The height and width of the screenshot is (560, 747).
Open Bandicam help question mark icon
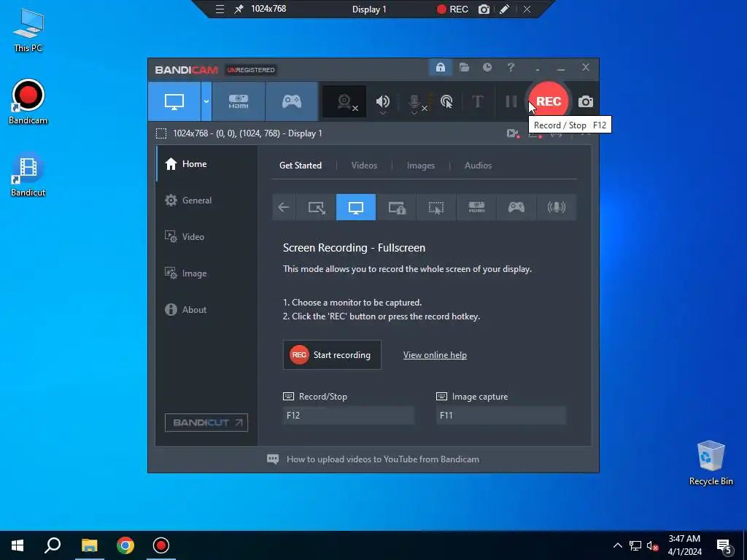[x=511, y=68]
